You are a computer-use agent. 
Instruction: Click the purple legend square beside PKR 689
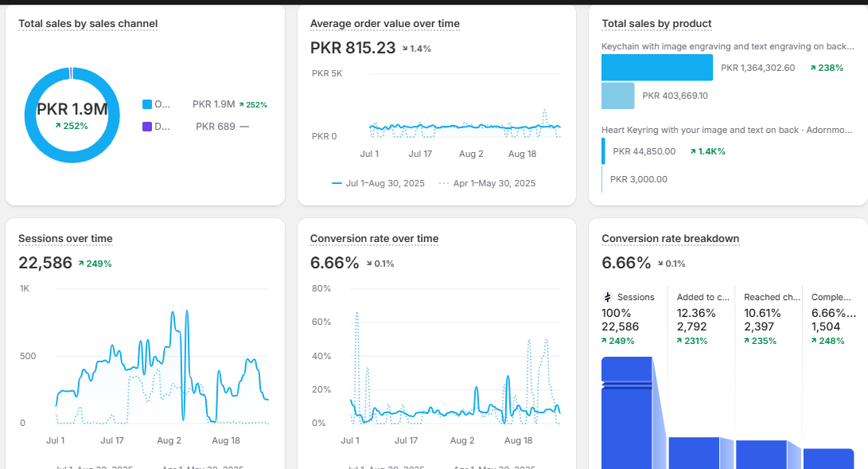(x=146, y=126)
